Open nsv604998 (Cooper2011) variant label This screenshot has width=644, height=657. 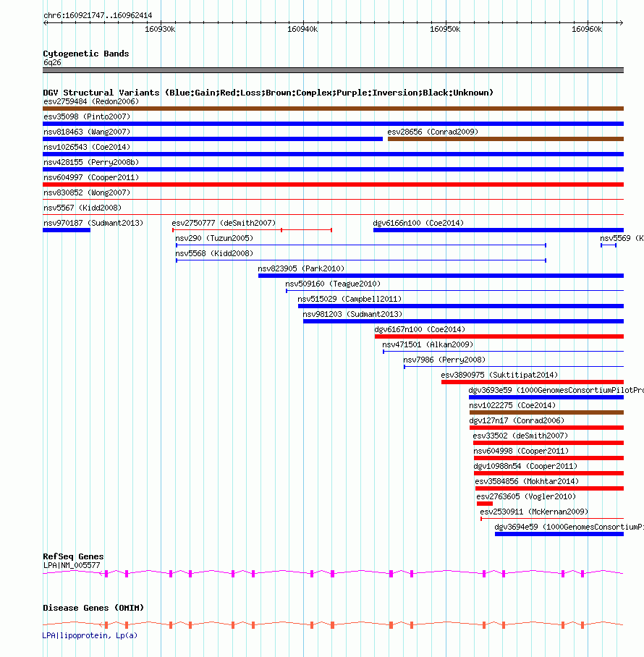[521, 451]
